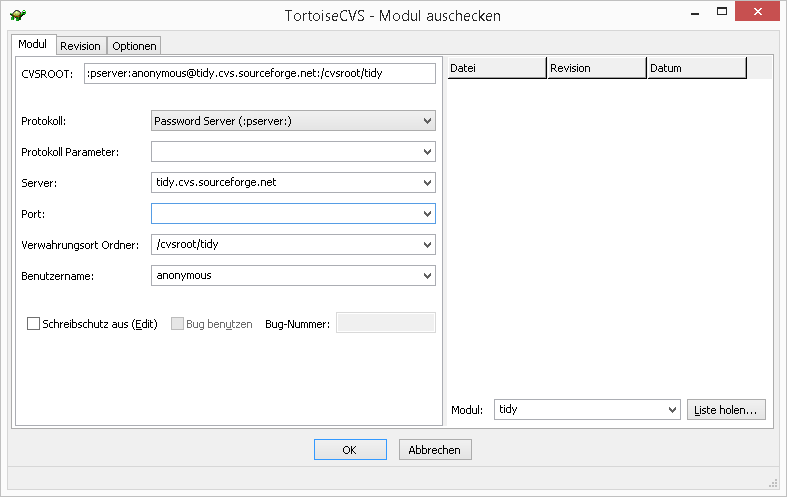Sort the list by Datei column header
This screenshot has height=497, width=787.
(496, 68)
